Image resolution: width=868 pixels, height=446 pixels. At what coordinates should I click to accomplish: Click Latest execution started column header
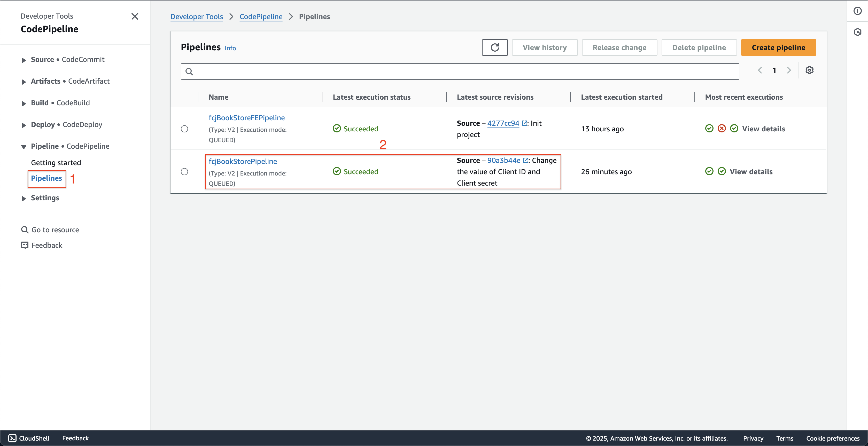[622, 97]
